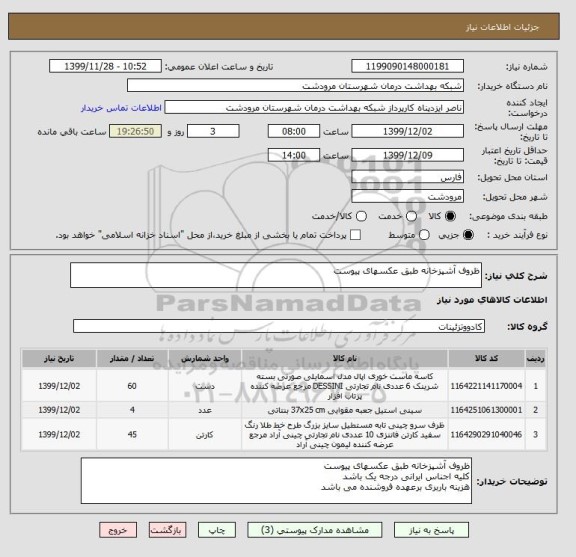Click the unit cell کارتن

(x=205, y=435)
